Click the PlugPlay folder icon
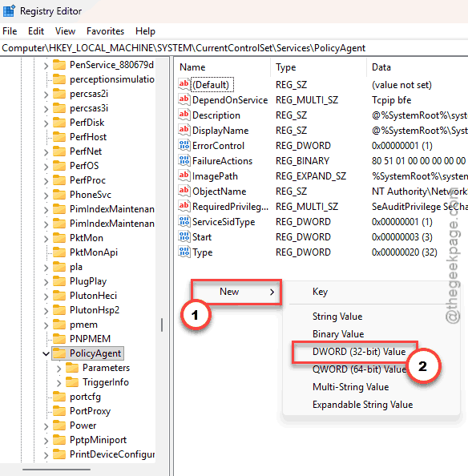Image resolution: width=468 pixels, height=476 pixels. click(x=59, y=281)
